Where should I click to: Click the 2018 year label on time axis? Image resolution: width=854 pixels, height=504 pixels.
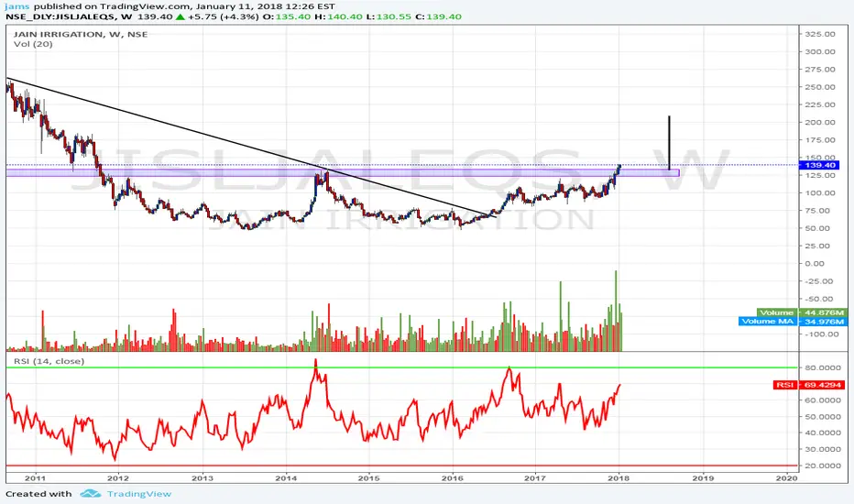[619, 478]
